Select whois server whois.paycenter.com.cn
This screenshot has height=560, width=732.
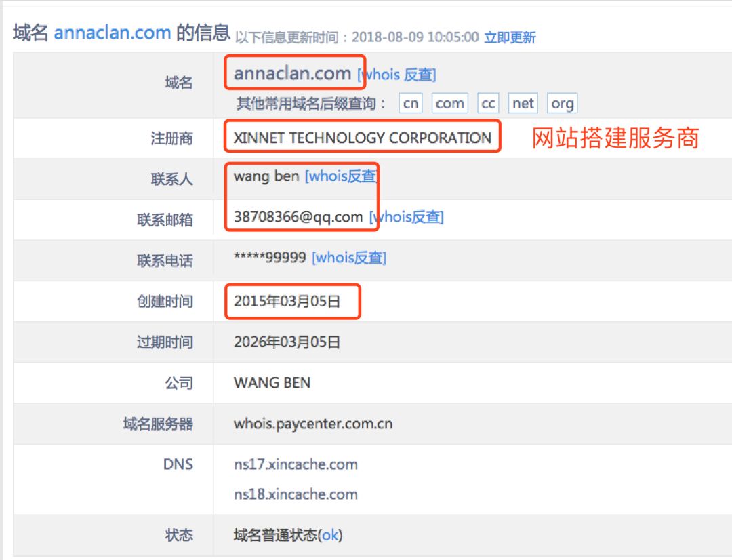click(x=312, y=423)
